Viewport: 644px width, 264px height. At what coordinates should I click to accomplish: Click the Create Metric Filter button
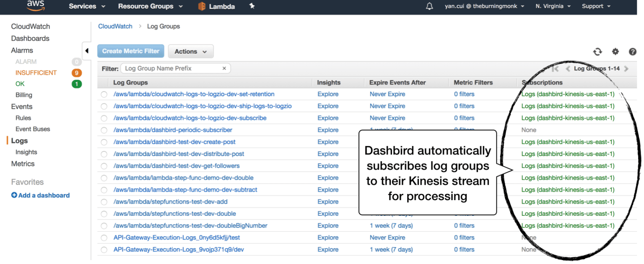pyautogui.click(x=130, y=51)
